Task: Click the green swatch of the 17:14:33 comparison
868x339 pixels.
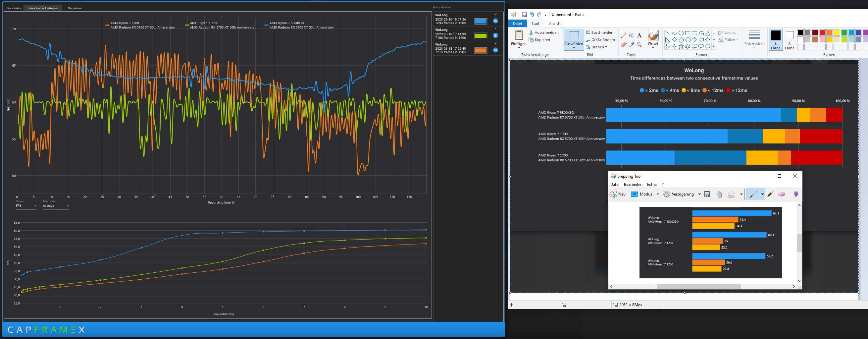Action: coord(481,36)
